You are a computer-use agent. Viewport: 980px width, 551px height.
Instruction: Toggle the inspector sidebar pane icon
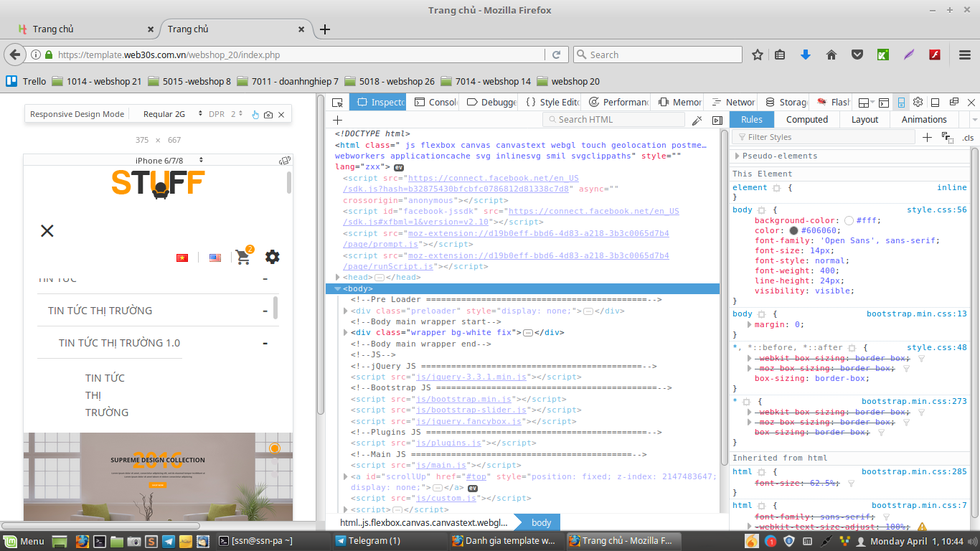click(x=717, y=120)
